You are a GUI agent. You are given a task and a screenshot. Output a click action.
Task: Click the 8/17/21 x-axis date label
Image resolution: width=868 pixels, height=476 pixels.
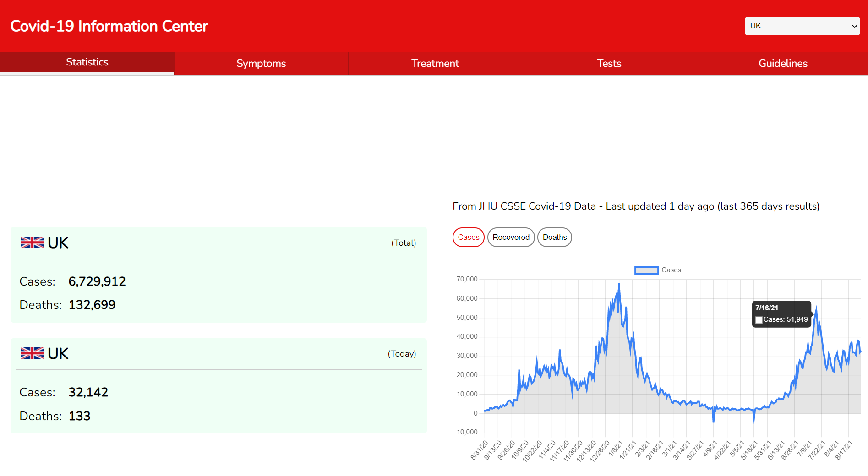[844, 450]
